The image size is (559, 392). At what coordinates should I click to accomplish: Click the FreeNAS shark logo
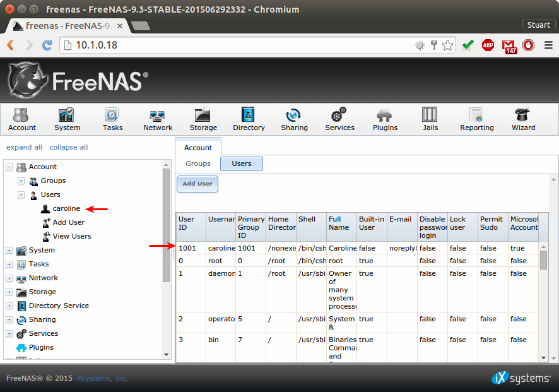(x=28, y=80)
